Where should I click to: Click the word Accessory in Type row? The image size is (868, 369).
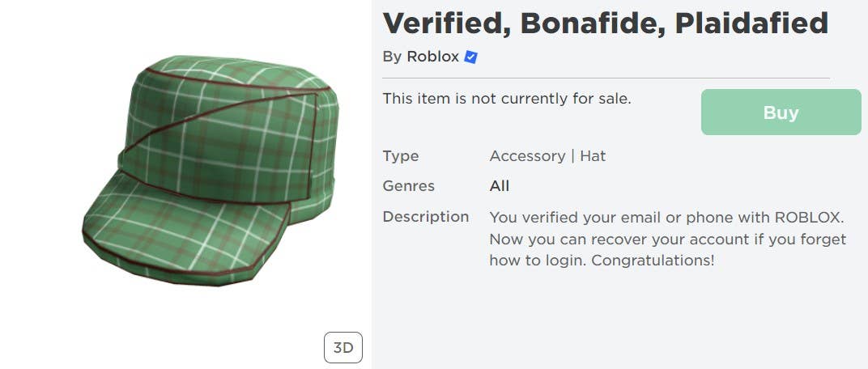[x=527, y=156]
